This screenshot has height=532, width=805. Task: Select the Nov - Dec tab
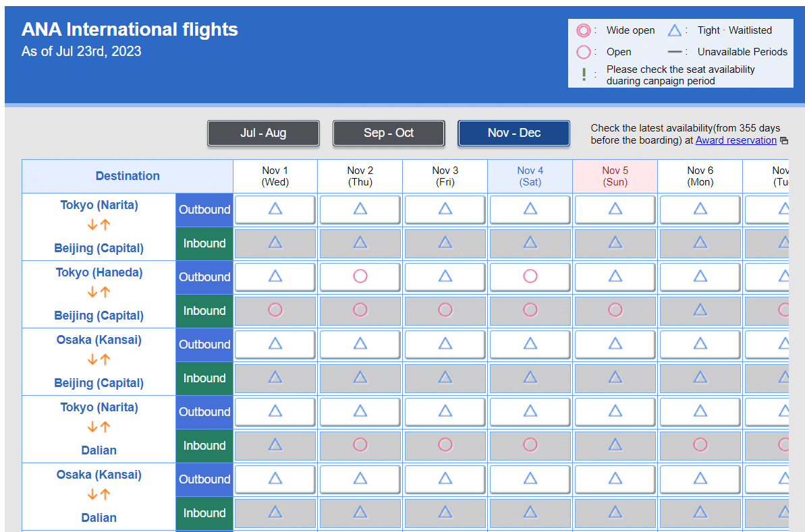pos(514,133)
